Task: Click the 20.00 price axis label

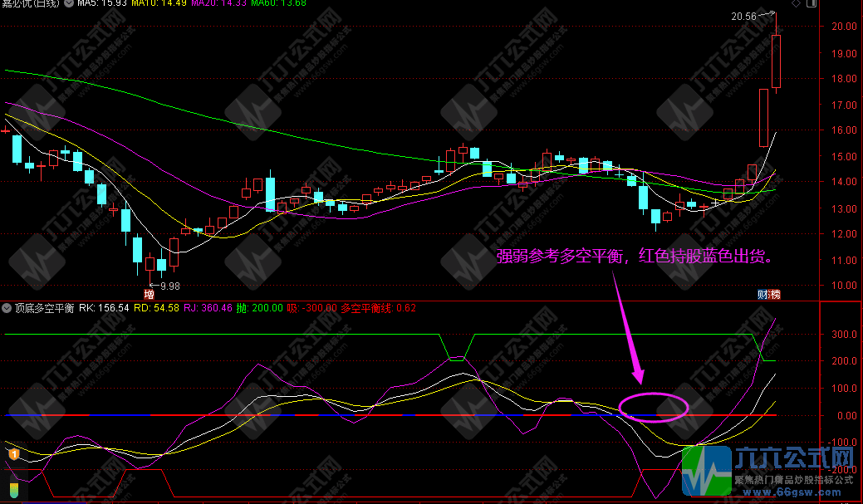Action: tap(844, 27)
